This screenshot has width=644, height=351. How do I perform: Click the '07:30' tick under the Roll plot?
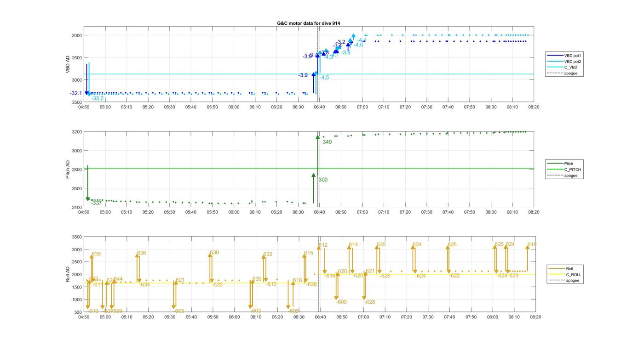click(428, 317)
